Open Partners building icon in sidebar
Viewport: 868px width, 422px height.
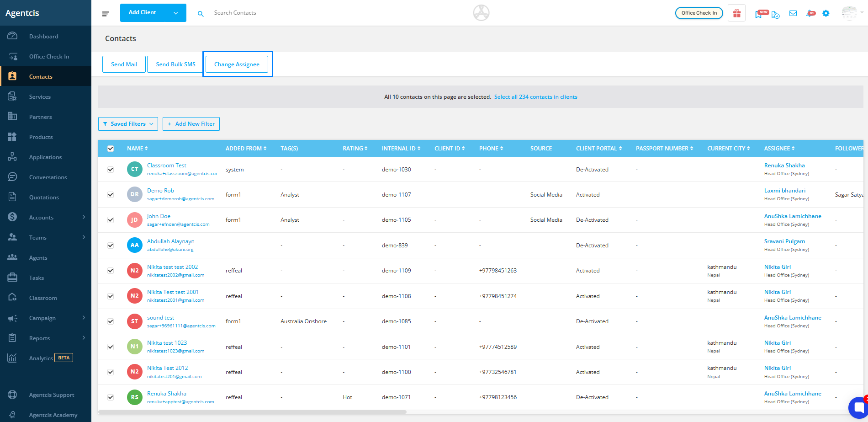pyautogui.click(x=12, y=117)
